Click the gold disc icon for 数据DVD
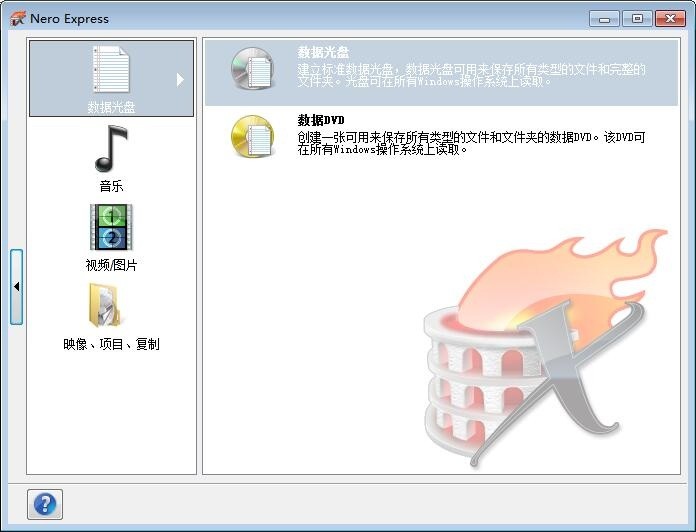696x532 pixels. 251,135
